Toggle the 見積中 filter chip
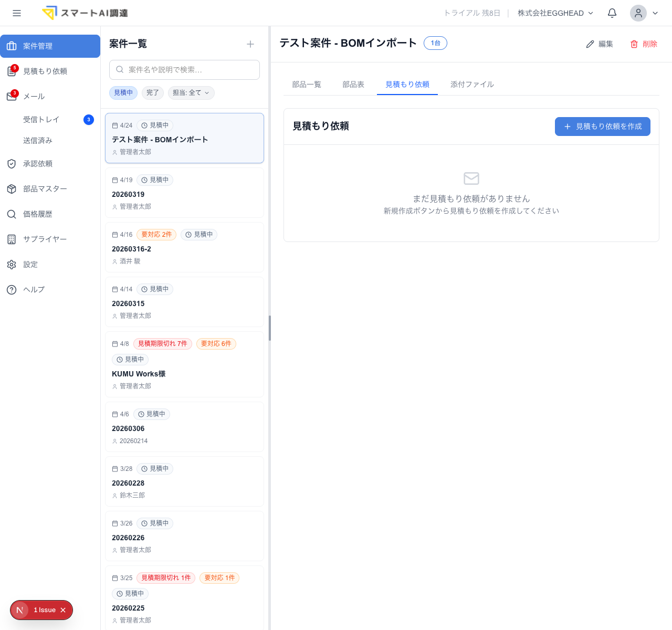 click(x=123, y=93)
